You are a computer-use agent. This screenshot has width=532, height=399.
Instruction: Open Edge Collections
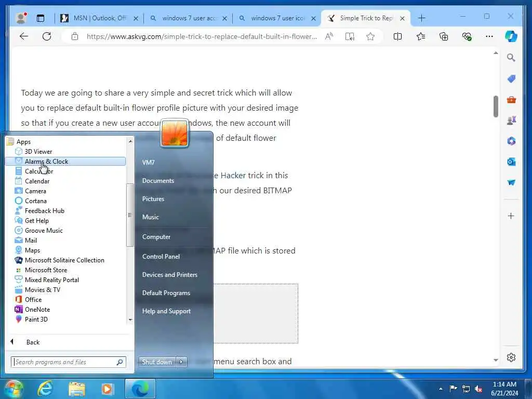point(444,36)
